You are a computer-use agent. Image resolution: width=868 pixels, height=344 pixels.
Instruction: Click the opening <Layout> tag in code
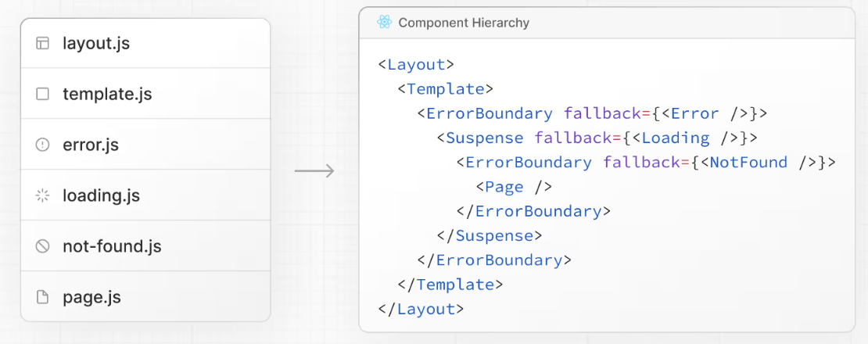point(416,64)
